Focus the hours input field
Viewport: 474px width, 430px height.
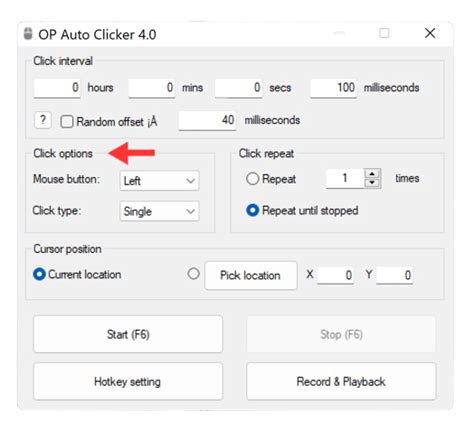point(57,88)
